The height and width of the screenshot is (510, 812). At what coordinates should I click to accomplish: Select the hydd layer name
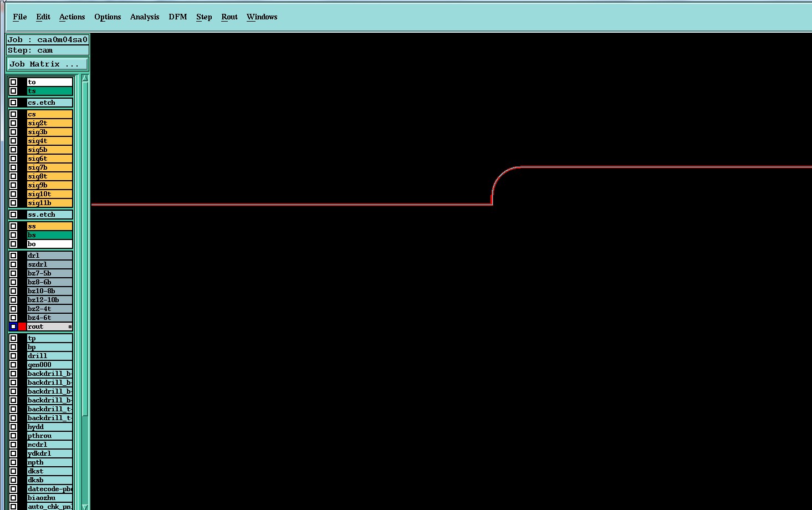click(x=50, y=427)
